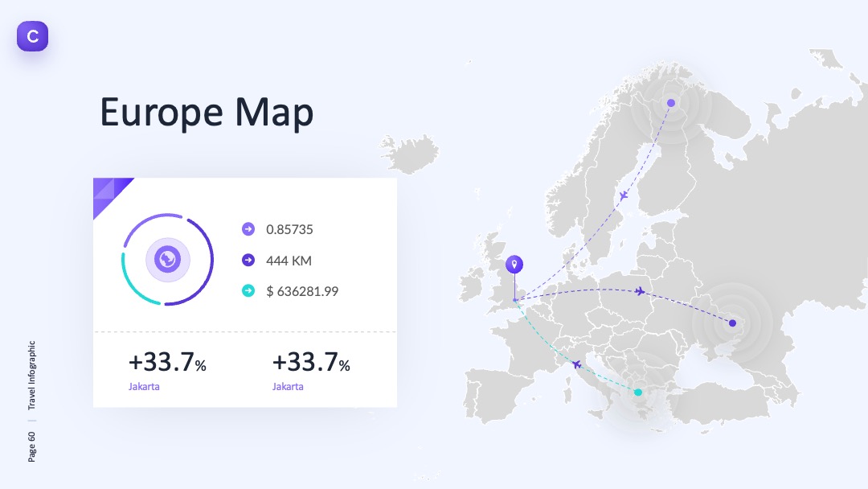This screenshot has height=489, width=868.
Task: Click the teal destination dot in Greece
Action: (x=638, y=392)
